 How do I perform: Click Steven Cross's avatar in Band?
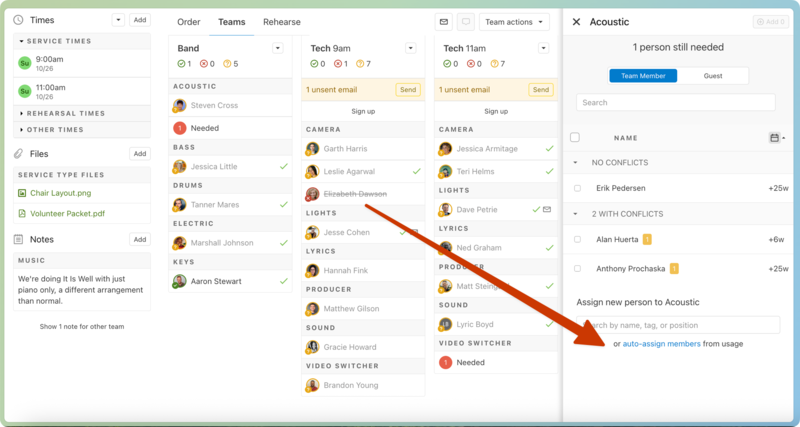click(180, 105)
